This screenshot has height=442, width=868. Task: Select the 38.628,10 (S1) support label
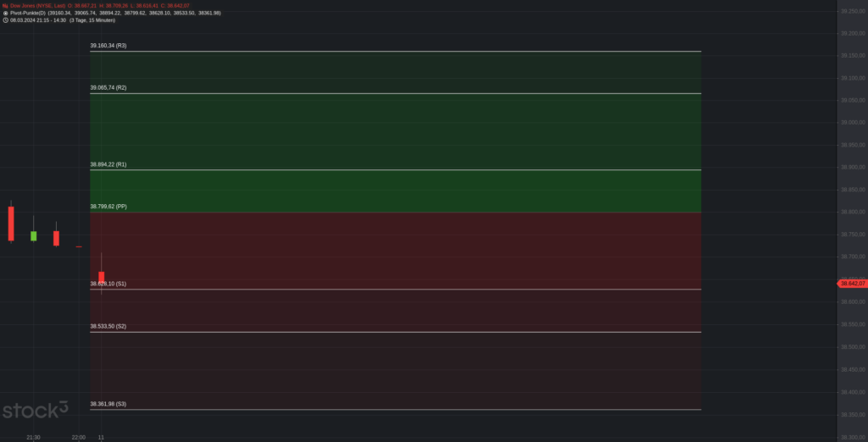(108, 284)
